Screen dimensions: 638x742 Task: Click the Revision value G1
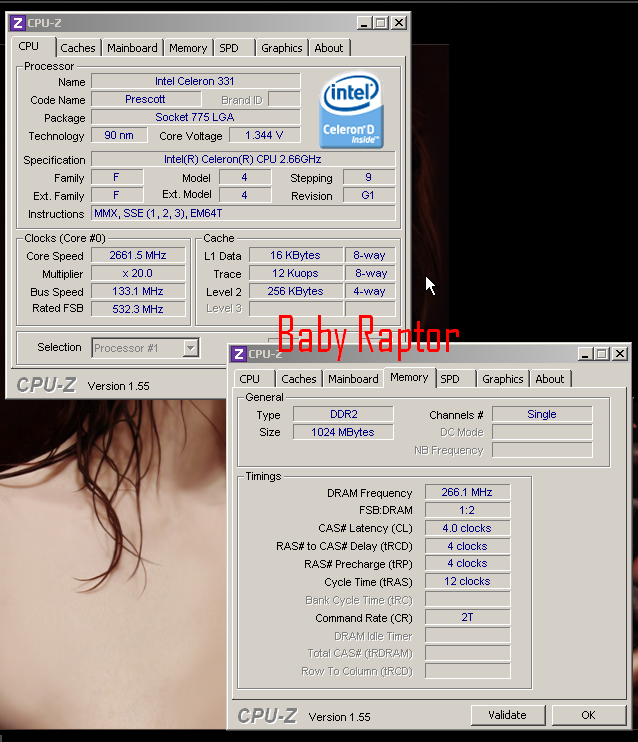point(369,195)
